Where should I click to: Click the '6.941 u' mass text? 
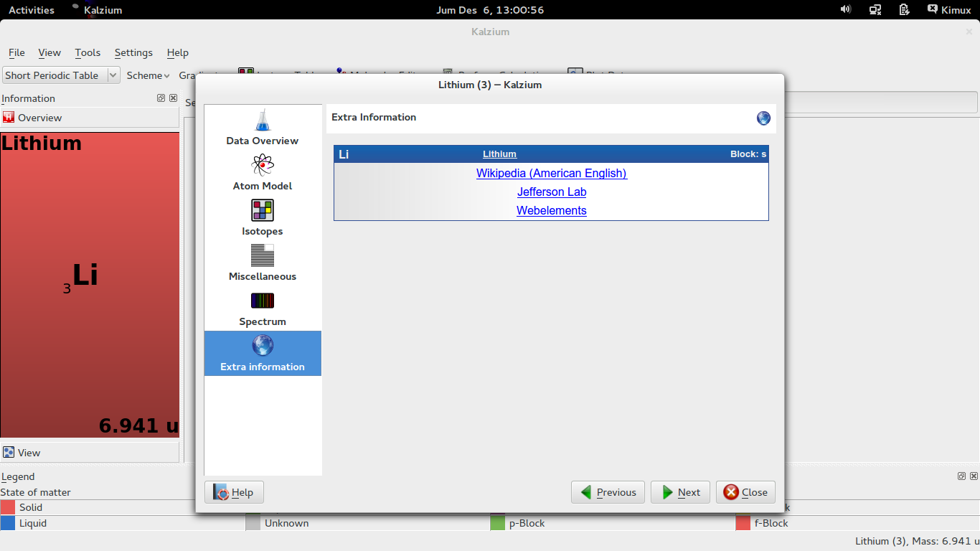coord(138,425)
